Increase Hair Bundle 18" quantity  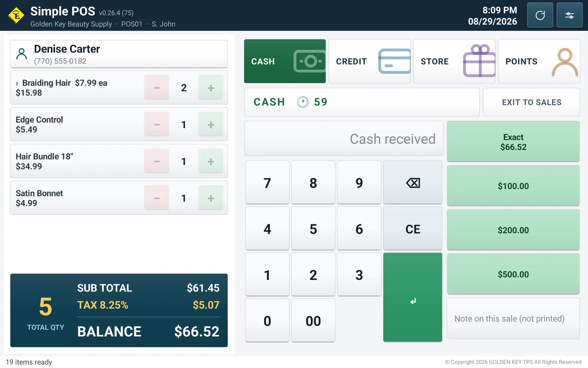point(211,161)
